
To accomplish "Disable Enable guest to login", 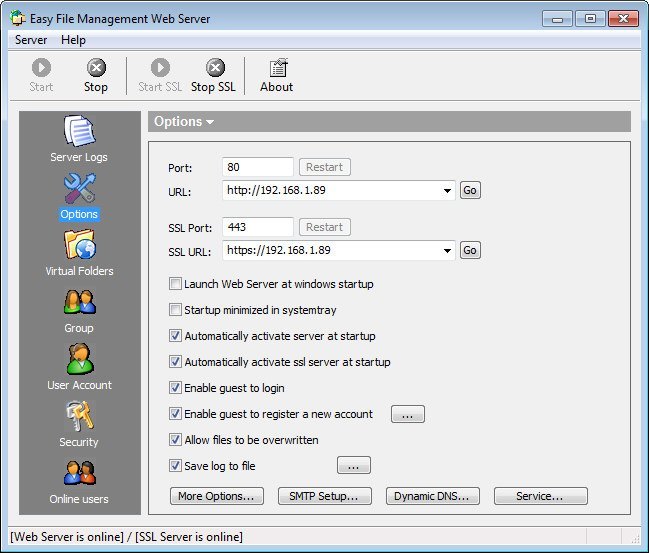I will (175, 388).
